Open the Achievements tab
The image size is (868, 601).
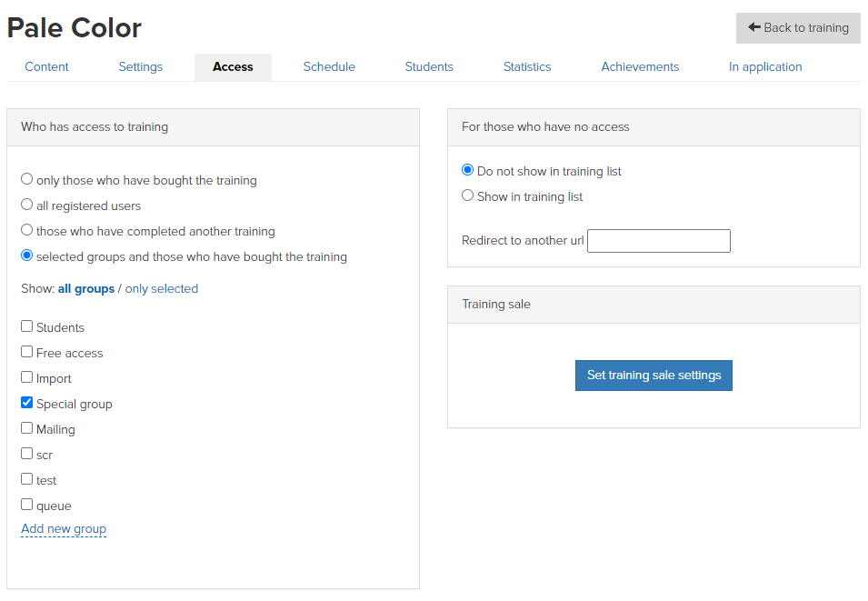click(x=640, y=67)
